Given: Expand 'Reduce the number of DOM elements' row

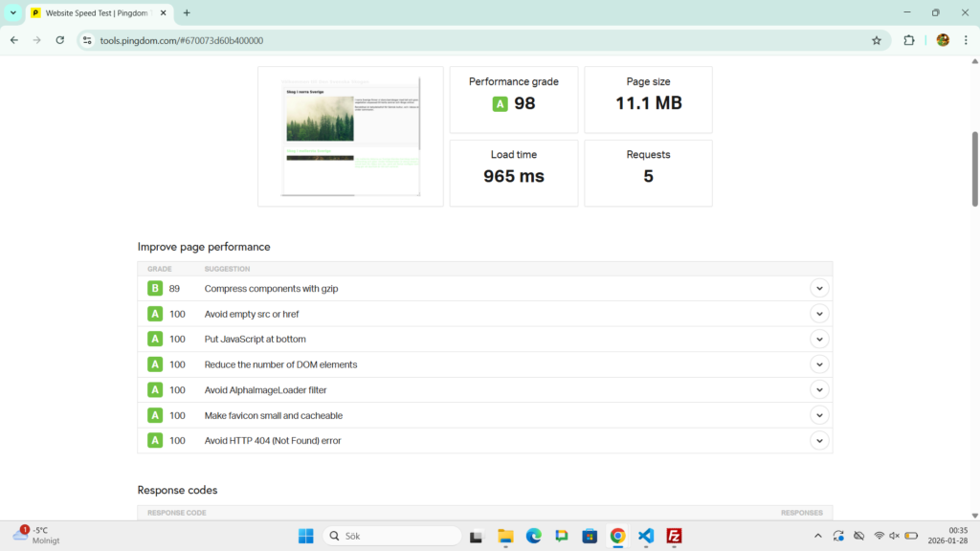Looking at the screenshot, I should [818, 364].
